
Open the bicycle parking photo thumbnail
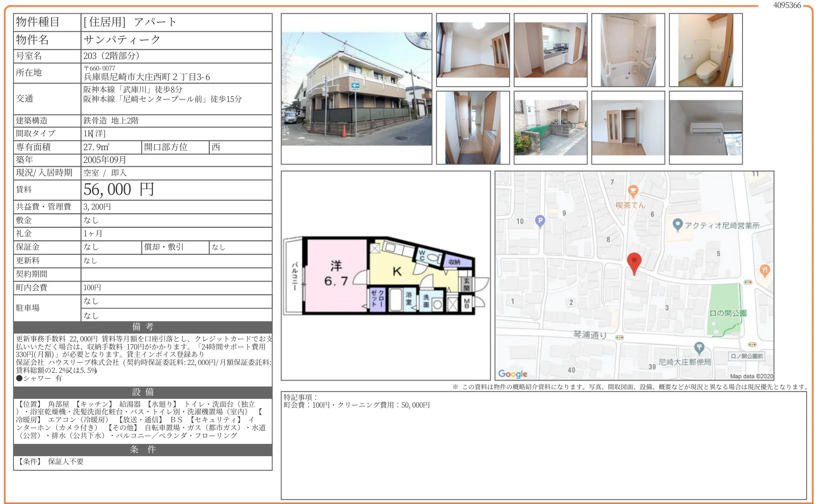550,127
